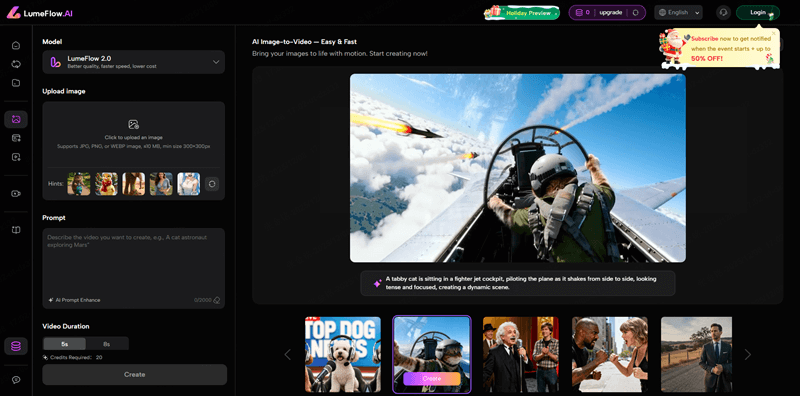The image size is (800, 396).
Task: Select the Top Dog News example thumbnail
Action: pyautogui.click(x=343, y=355)
